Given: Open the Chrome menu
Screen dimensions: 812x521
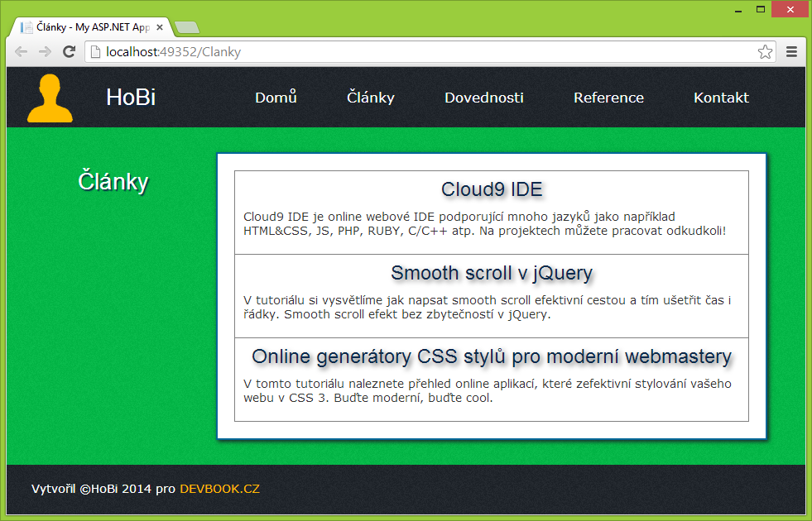Looking at the screenshot, I should tap(791, 51).
